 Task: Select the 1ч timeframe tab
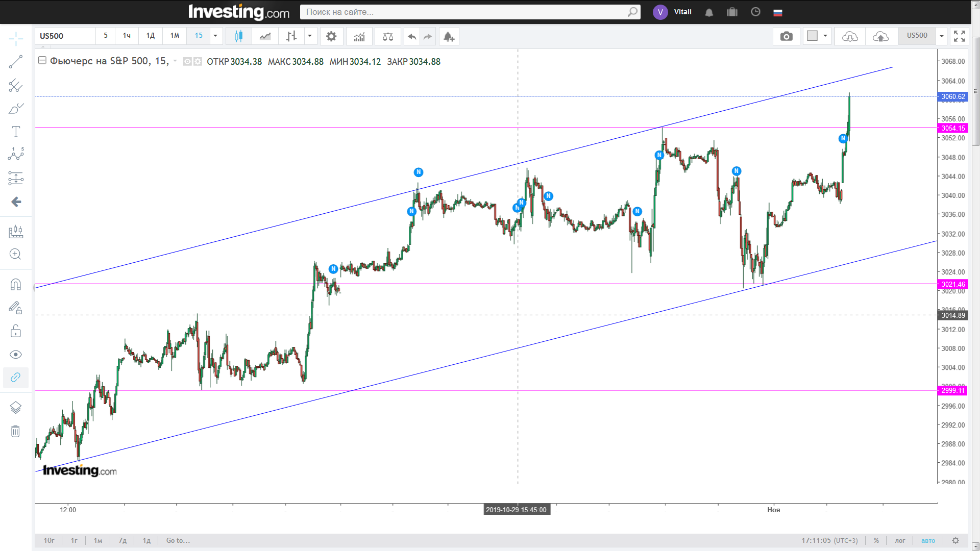pos(127,36)
